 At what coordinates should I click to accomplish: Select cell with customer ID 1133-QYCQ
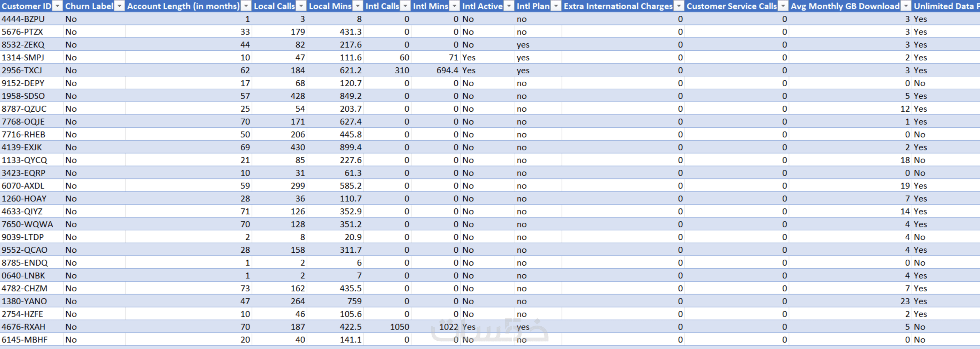pos(32,160)
